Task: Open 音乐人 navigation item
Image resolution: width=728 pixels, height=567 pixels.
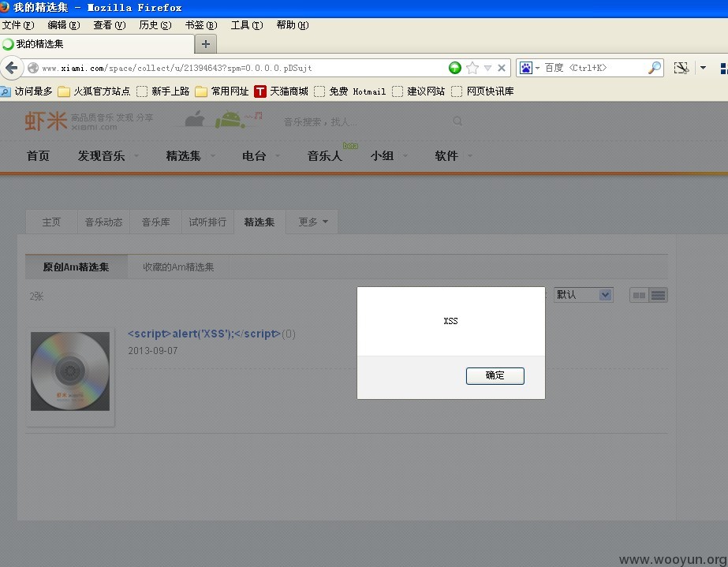Action: pyautogui.click(x=324, y=156)
